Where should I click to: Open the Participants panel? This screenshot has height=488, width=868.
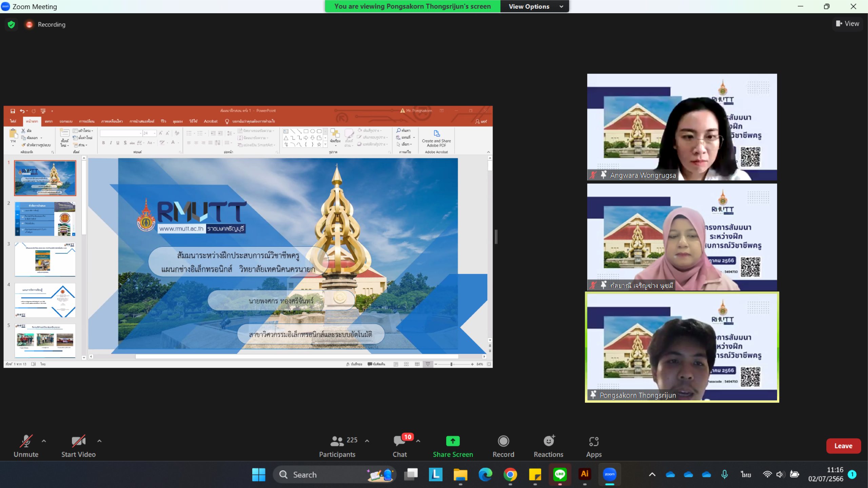[x=337, y=446]
